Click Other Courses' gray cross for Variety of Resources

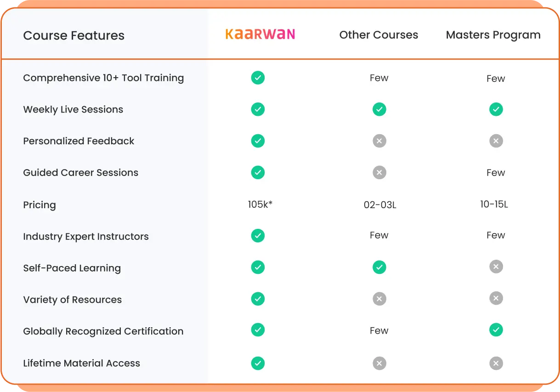379,299
